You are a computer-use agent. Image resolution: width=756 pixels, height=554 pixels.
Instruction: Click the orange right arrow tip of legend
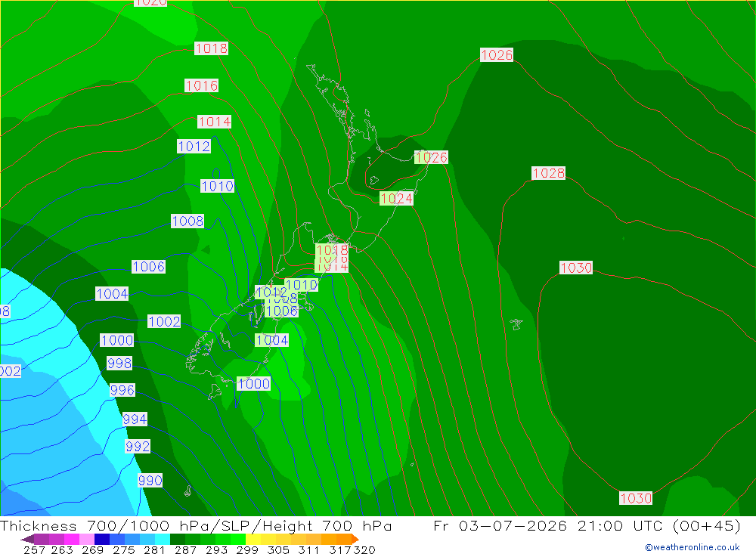(x=355, y=539)
